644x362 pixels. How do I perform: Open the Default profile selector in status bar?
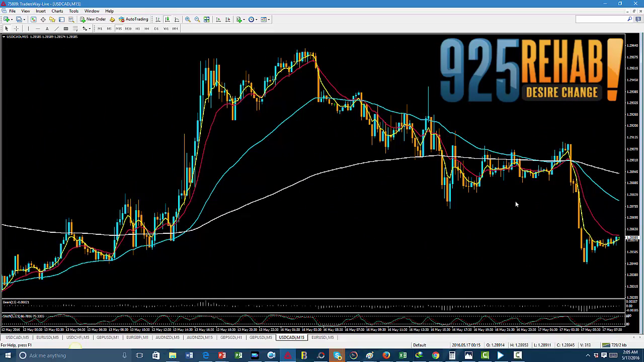[x=420, y=345]
